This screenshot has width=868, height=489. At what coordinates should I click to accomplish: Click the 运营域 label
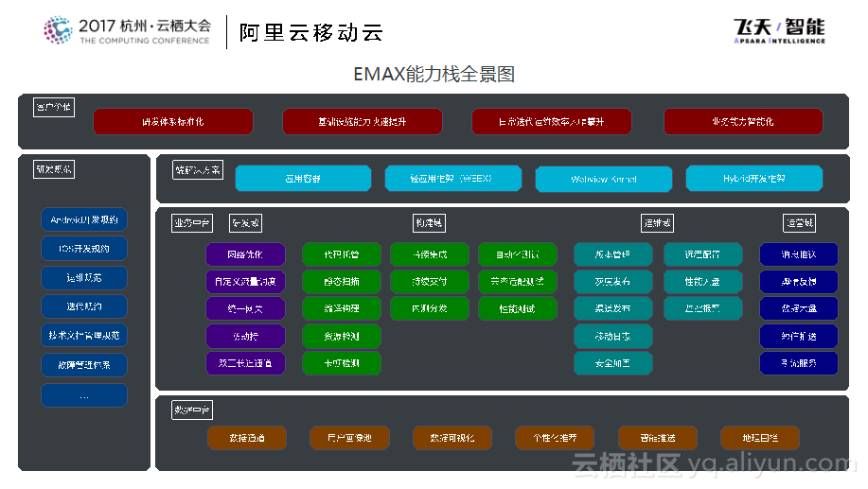pyautogui.click(x=800, y=223)
